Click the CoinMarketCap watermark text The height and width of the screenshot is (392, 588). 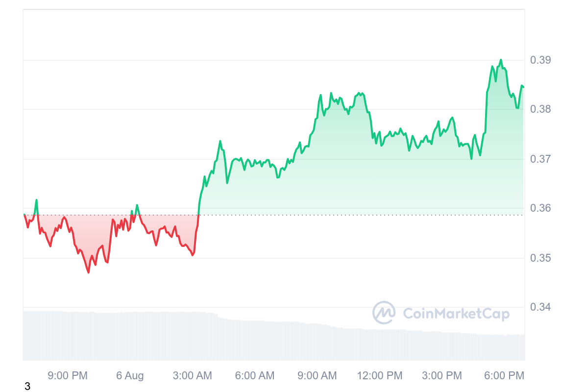tap(456, 314)
